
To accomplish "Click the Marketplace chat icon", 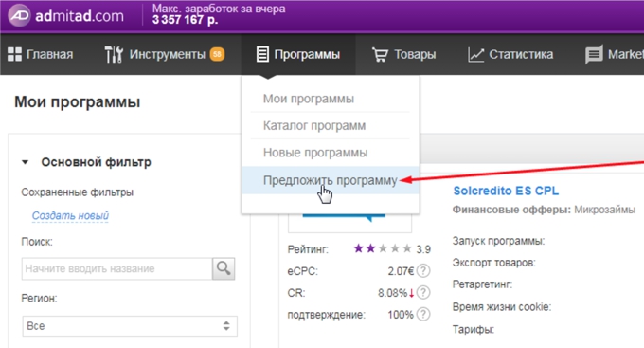I will [594, 54].
